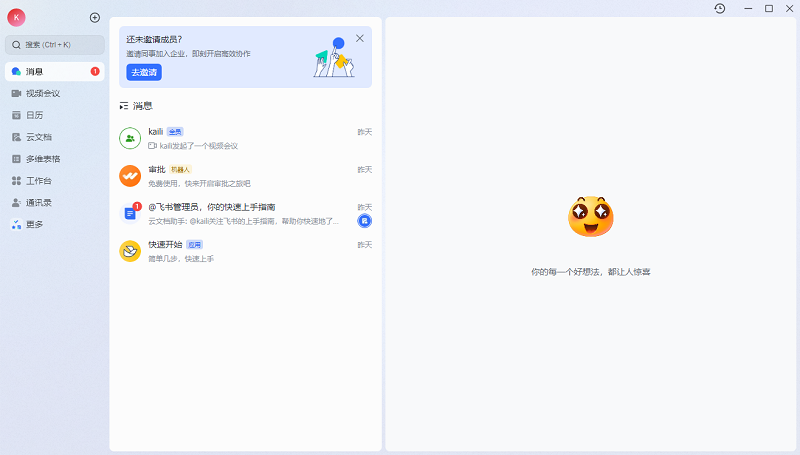
Task: Open 通讯录 contacts
Action: 55,203
